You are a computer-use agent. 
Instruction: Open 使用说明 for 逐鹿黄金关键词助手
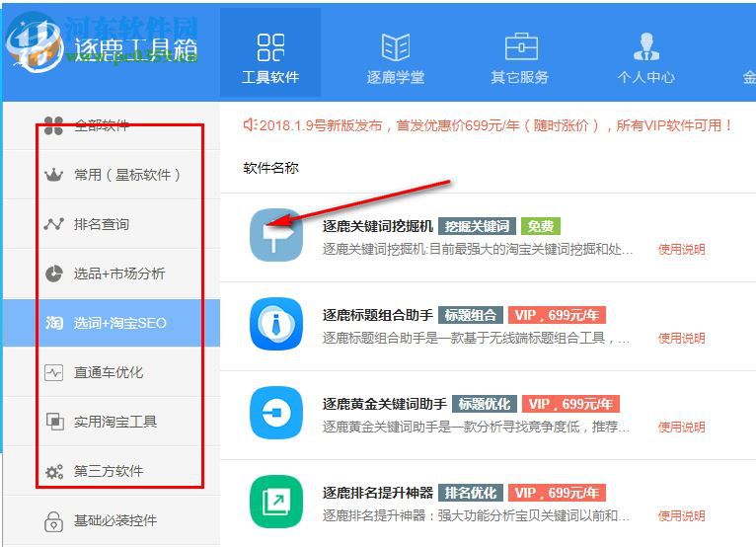point(681,427)
